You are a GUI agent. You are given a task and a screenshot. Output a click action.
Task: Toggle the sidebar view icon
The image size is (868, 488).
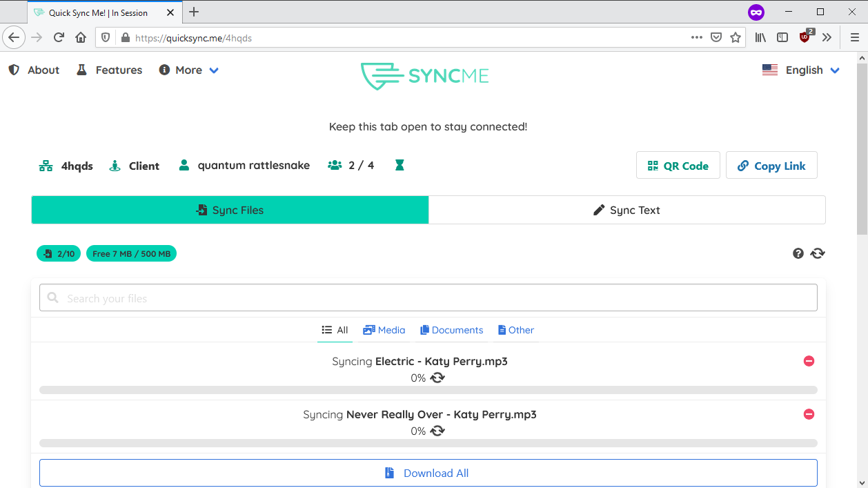pyautogui.click(x=782, y=37)
